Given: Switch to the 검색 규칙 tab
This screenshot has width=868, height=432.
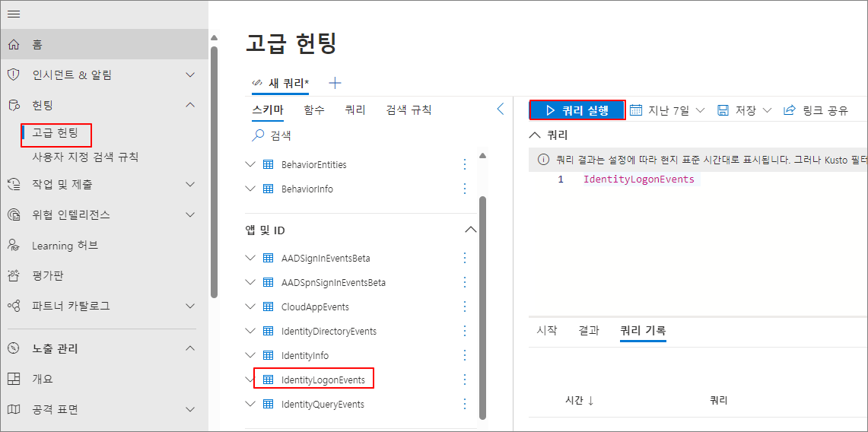Looking at the screenshot, I should (409, 110).
